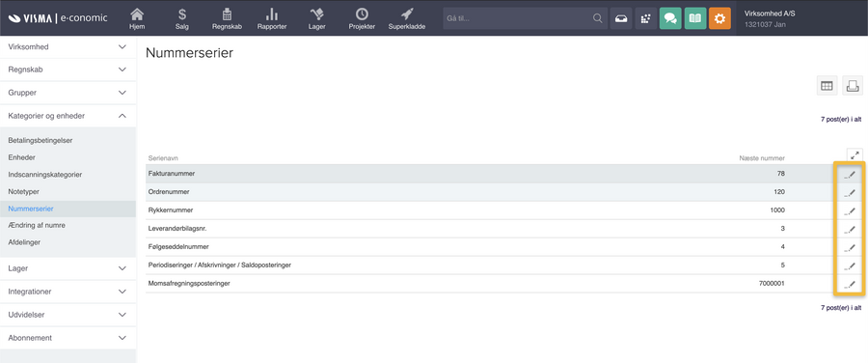Open Enheder in the sidebar

click(x=21, y=157)
